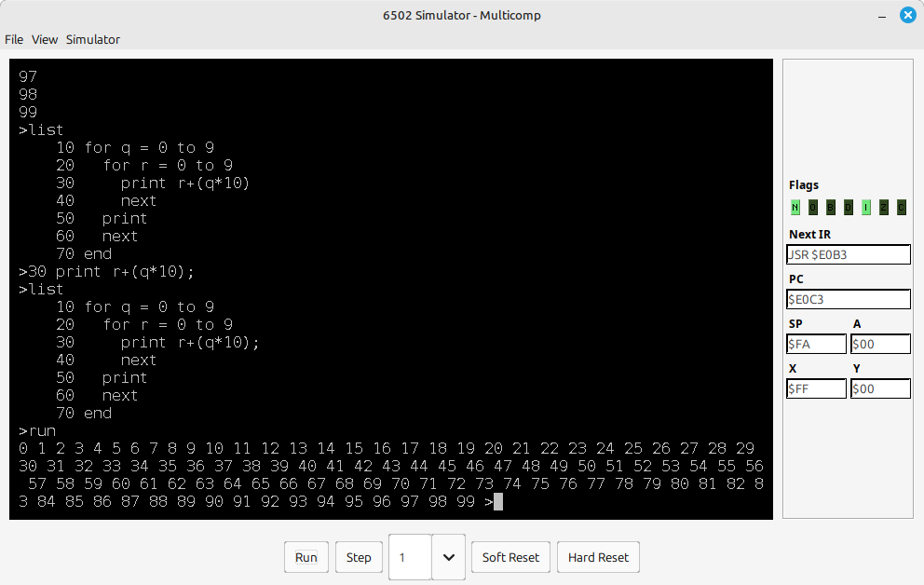
Task: Click the Z (zero) flag indicator
Action: [x=884, y=208]
